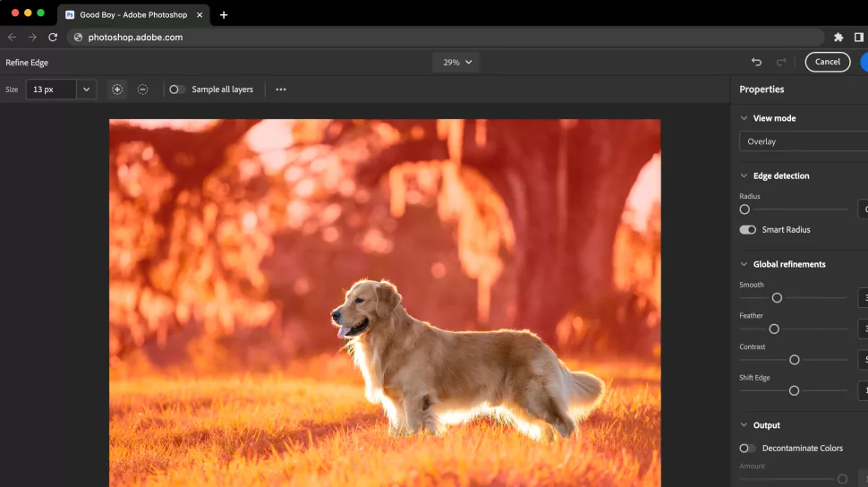Click the Cancel button
The width and height of the screenshot is (868, 487).
(827, 62)
